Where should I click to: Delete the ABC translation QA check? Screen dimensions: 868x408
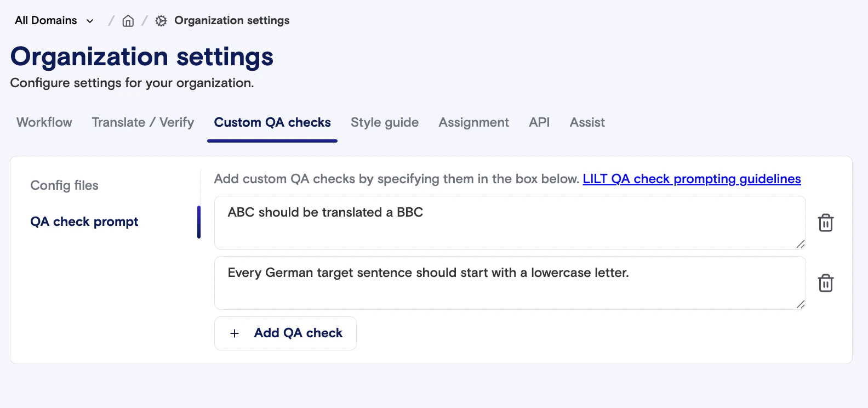[826, 223]
